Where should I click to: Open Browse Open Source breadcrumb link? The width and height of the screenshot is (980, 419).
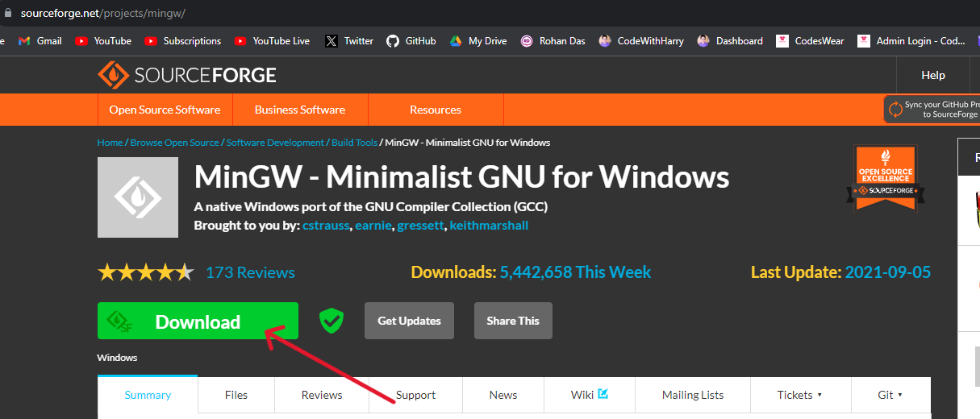(x=174, y=143)
